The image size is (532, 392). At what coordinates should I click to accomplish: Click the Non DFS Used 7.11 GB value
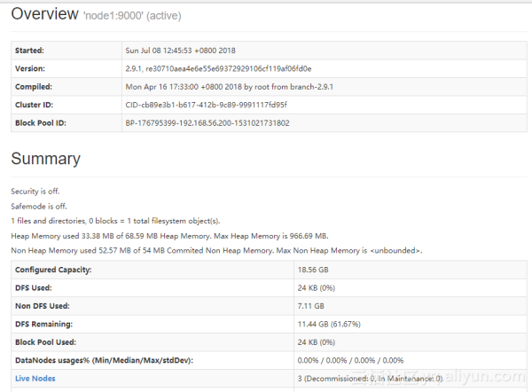311,306
